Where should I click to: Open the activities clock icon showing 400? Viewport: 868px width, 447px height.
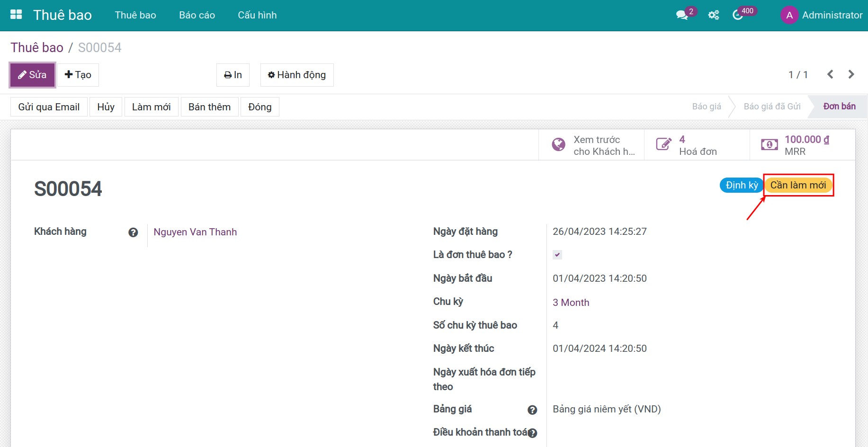[738, 15]
